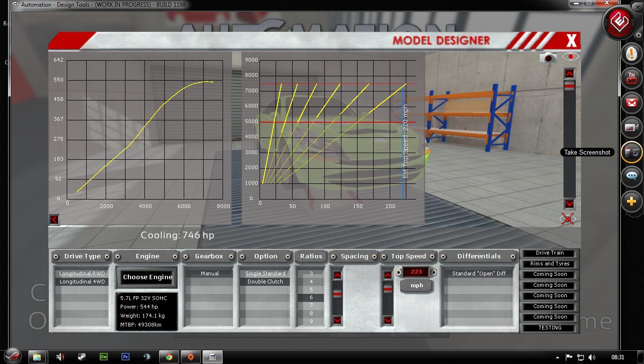Click the left knob beside Gearbox header
The width and height of the screenshot is (644, 364).
(x=186, y=256)
